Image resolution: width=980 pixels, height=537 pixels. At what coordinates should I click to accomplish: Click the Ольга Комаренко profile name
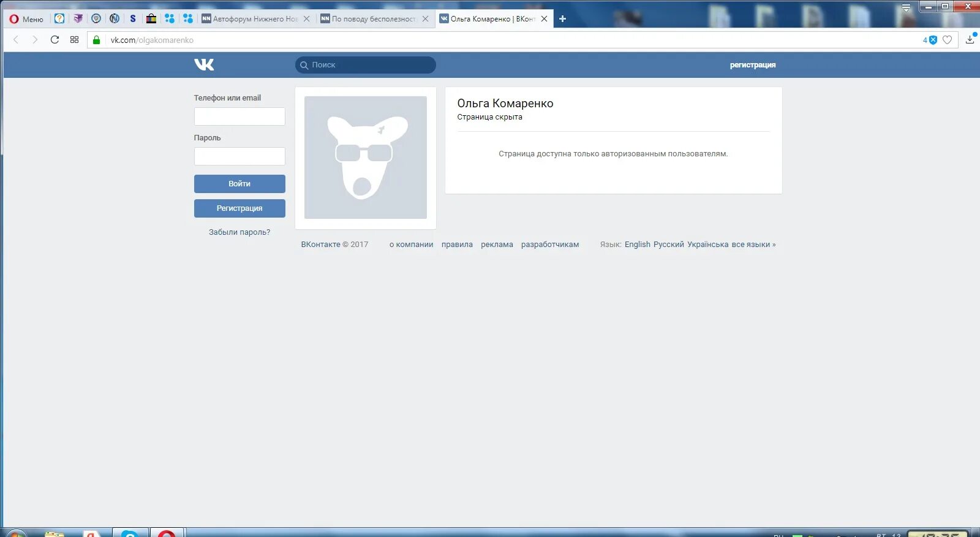[505, 104]
